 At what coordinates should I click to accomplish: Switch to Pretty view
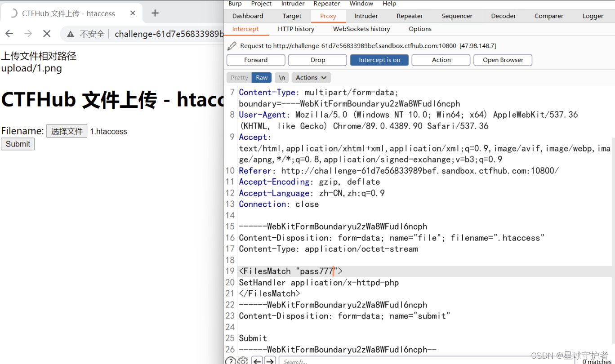[239, 78]
